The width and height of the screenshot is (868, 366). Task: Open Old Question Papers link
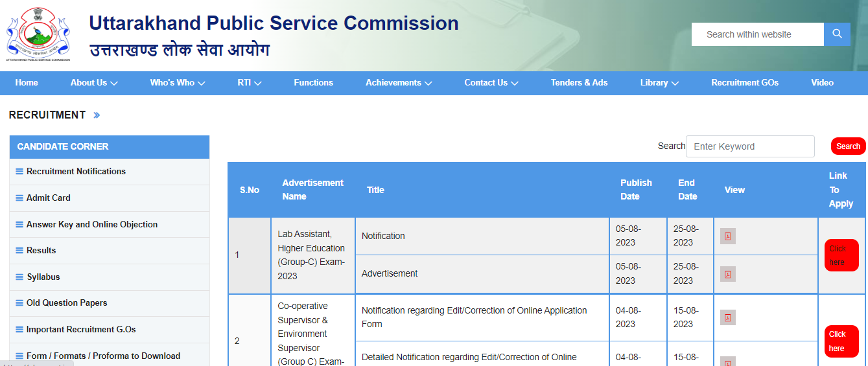click(x=67, y=303)
